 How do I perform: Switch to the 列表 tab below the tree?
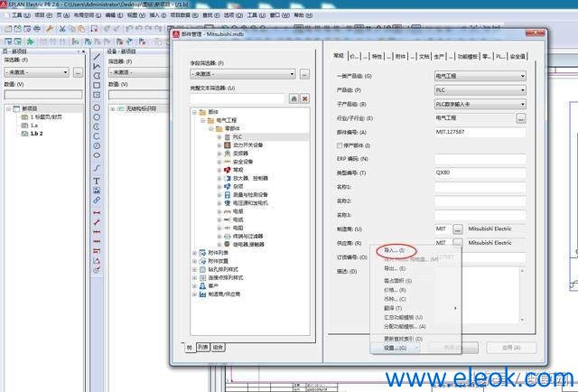pyautogui.click(x=202, y=347)
